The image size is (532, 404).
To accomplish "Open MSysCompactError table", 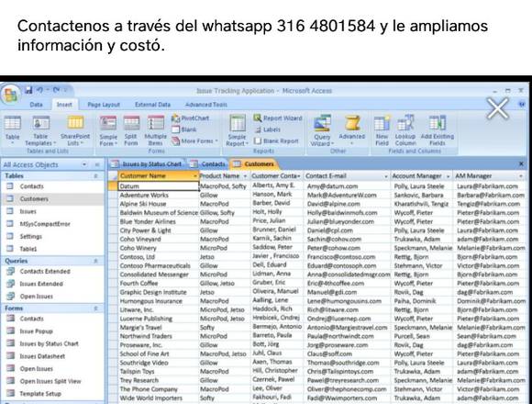I will (x=45, y=224).
